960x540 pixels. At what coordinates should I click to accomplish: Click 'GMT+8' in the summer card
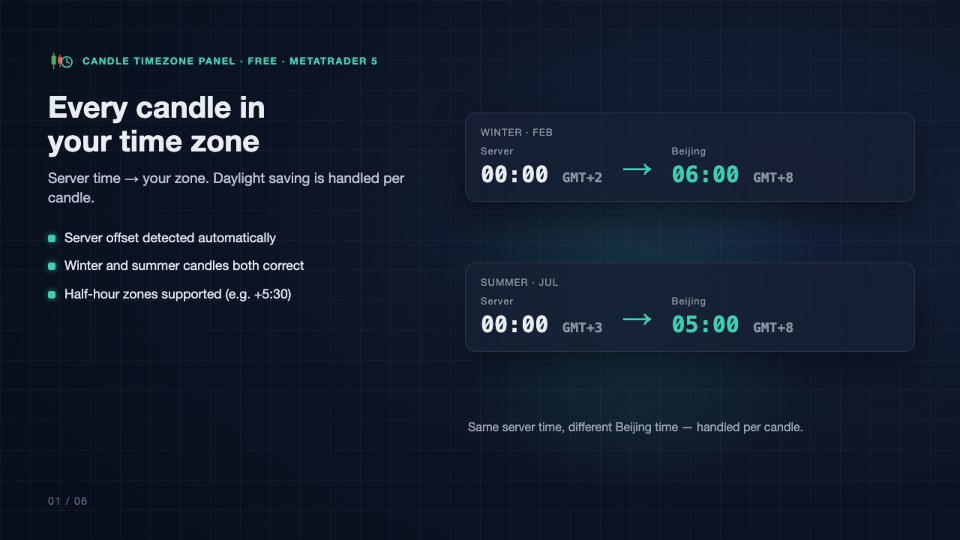773,328
